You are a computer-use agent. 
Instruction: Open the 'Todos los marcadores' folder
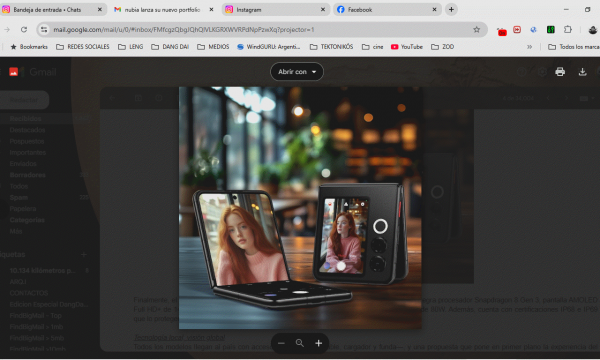tap(574, 47)
